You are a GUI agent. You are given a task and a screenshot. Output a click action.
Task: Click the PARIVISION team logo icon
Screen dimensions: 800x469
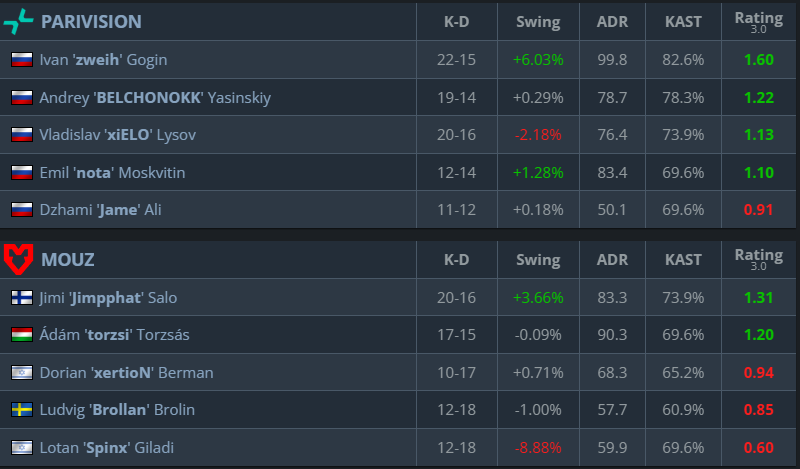click(x=18, y=21)
